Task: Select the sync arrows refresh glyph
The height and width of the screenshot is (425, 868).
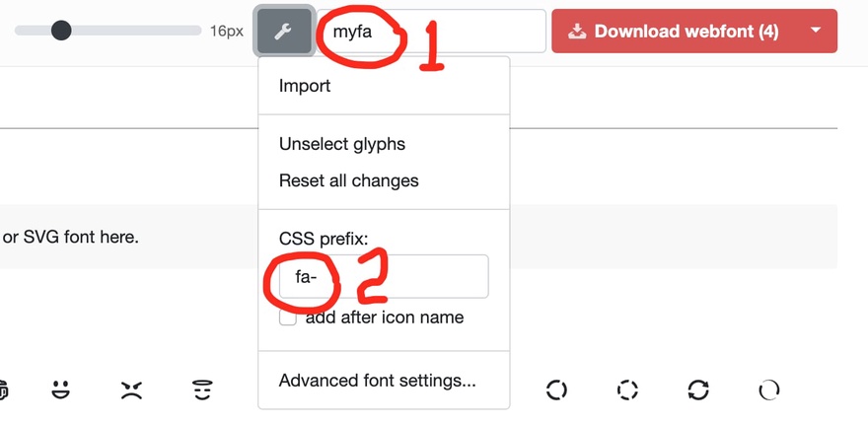Action: click(x=698, y=390)
